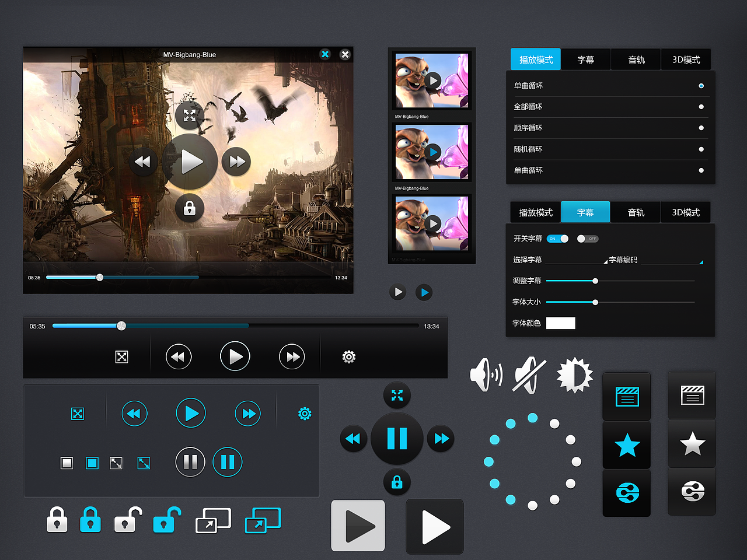Image resolution: width=747 pixels, height=560 pixels.
Task: Click the blue-outlined play circle button
Action: click(191, 413)
